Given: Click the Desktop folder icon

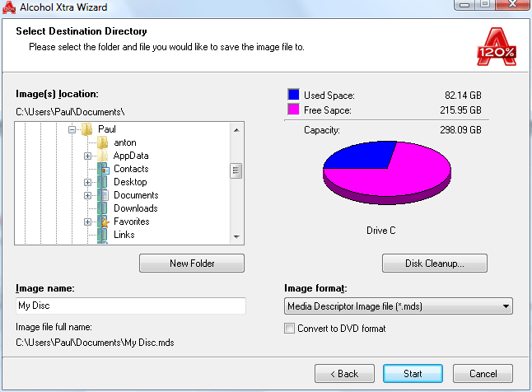Looking at the screenshot, I should point(102,182).
